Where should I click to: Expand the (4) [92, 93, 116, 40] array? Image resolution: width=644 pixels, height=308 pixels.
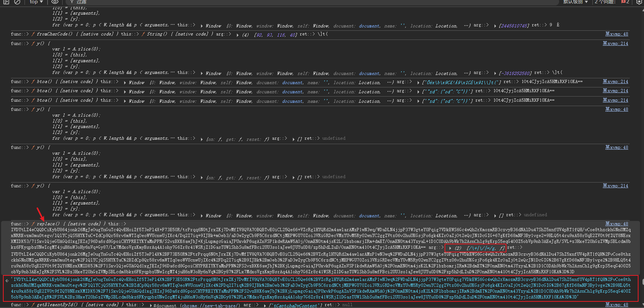238,35
